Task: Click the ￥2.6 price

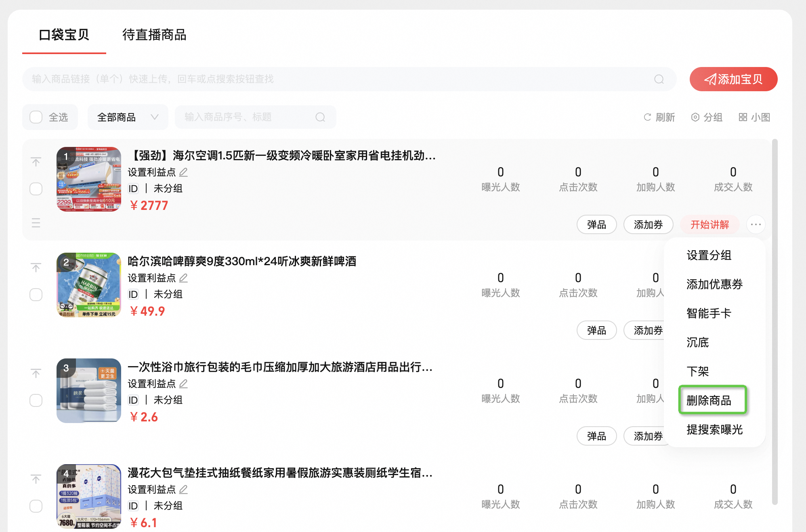Action: [144, 417]
